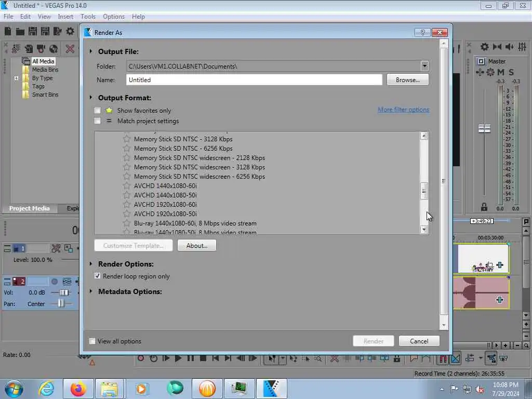Click the lock envelopes icon in timeline toolbar
The height and width of the screenshot is (399, 532).
(x=396, y=358)
